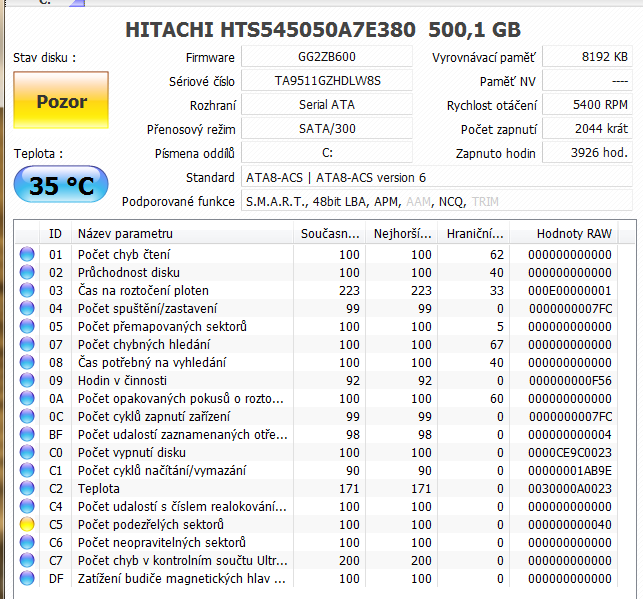This screenshot has height=599, width=643.
Task: Click the Hraniční... column header
Action: (x=474, y=234)
